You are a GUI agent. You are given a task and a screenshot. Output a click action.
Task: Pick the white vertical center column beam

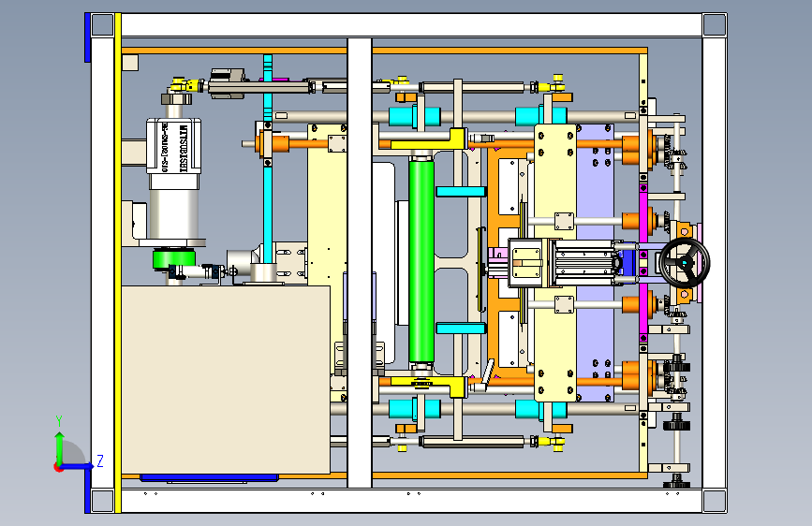click(x=360, y=262)
